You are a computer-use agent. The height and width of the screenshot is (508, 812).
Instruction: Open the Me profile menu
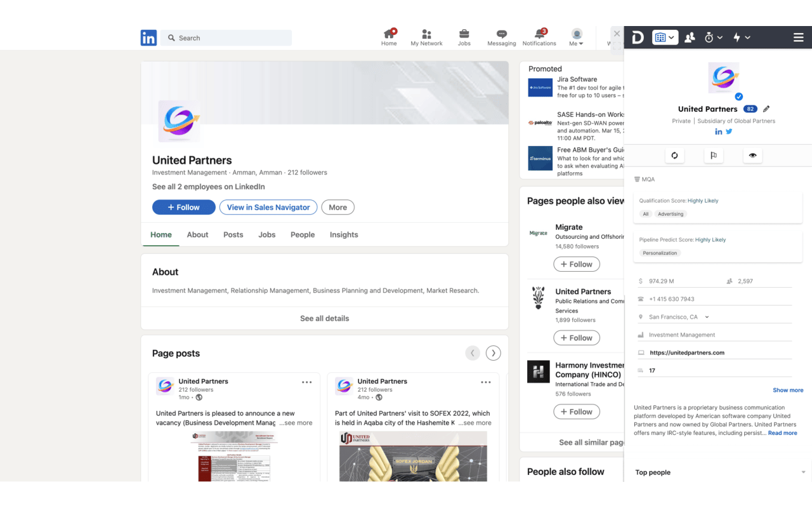pyautogui.click(x=576, y=37)
